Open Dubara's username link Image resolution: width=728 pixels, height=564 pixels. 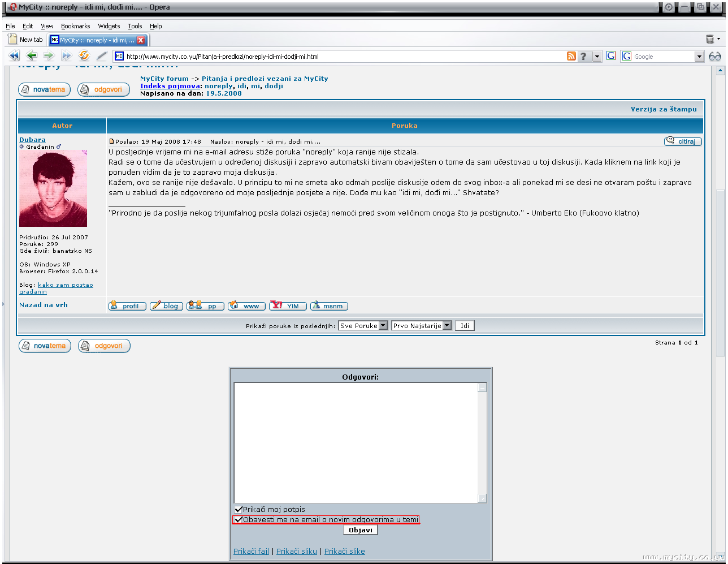click(32, 140)
